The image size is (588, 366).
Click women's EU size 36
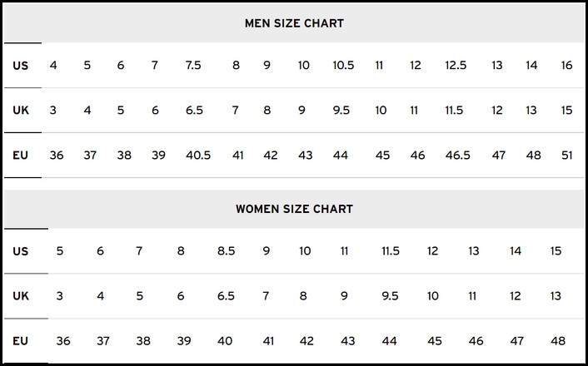pos(63,341)
